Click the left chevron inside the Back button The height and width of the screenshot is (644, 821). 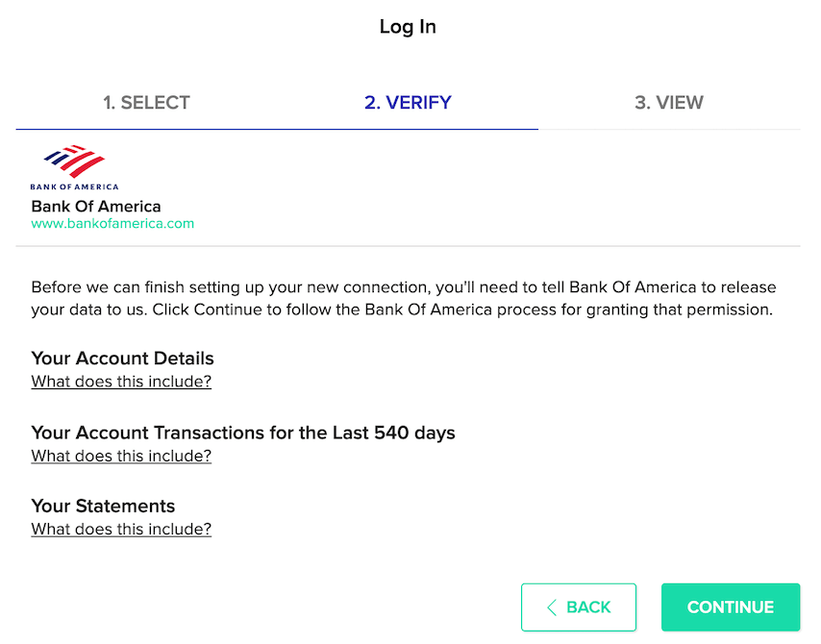point(552,607)
